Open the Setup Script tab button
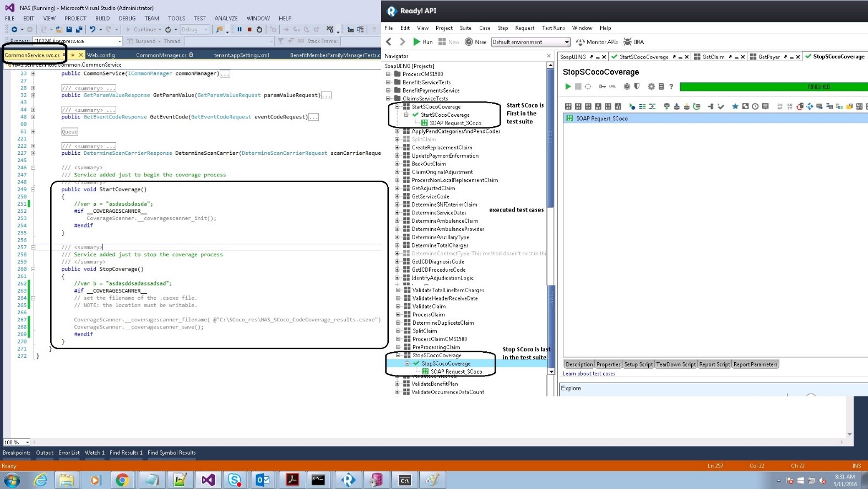 click(638, 364)
